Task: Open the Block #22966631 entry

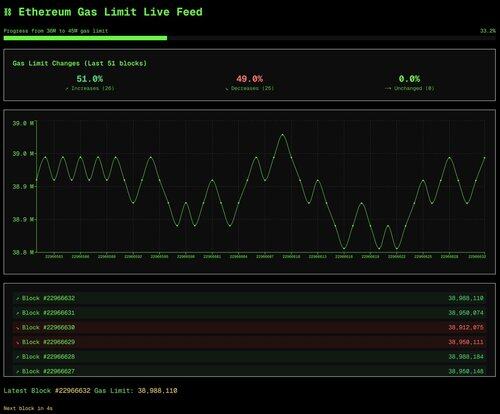Action: click(x=250, y=313)
